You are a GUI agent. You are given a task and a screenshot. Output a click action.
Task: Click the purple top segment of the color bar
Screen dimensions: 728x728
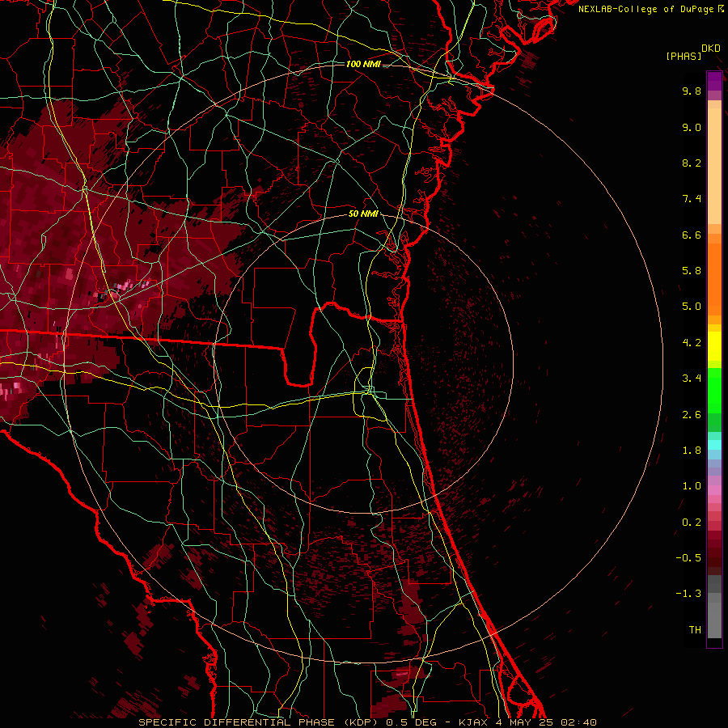[x=714, y=81]
